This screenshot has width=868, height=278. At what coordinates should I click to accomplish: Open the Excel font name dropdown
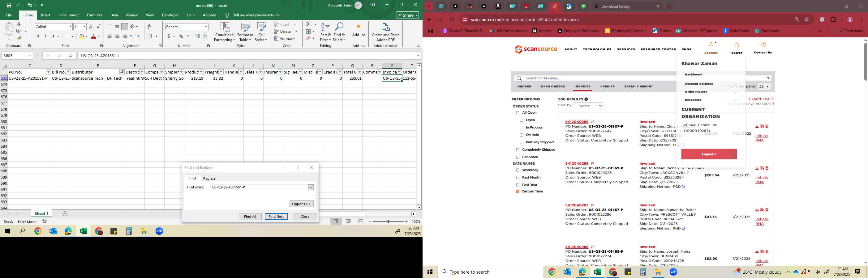tap(70, 27)
